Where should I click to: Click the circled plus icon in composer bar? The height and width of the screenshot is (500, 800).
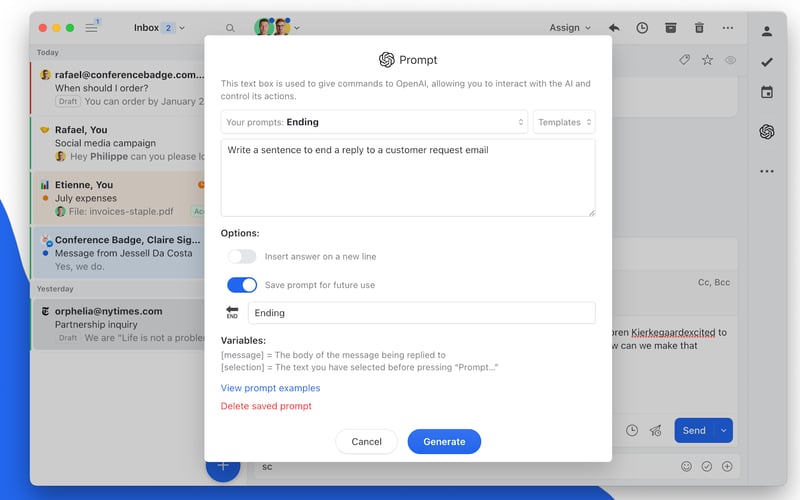727,466
